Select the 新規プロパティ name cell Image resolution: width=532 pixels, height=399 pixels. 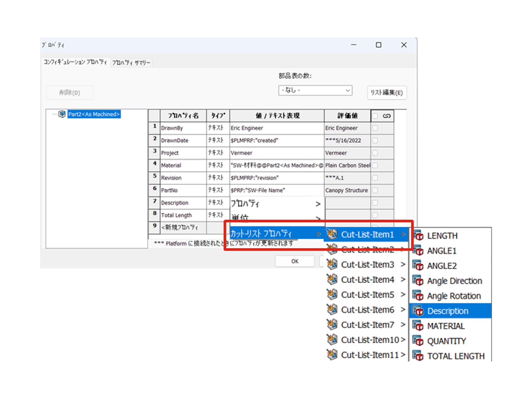(183, 227)
